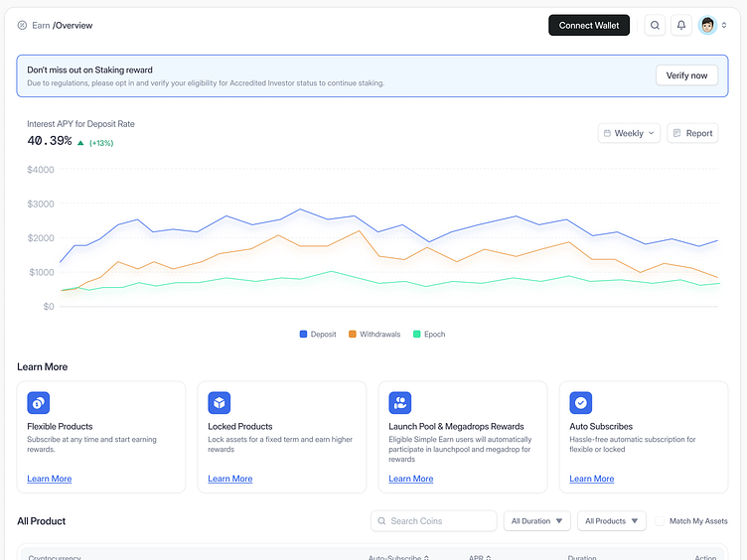
Task: Click the Epoch green legend swatch
Action: tap(417, 335)
